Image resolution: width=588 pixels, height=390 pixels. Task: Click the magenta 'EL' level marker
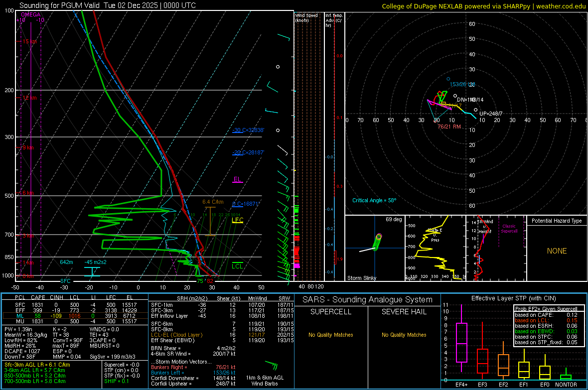click(x=237, y=179)
